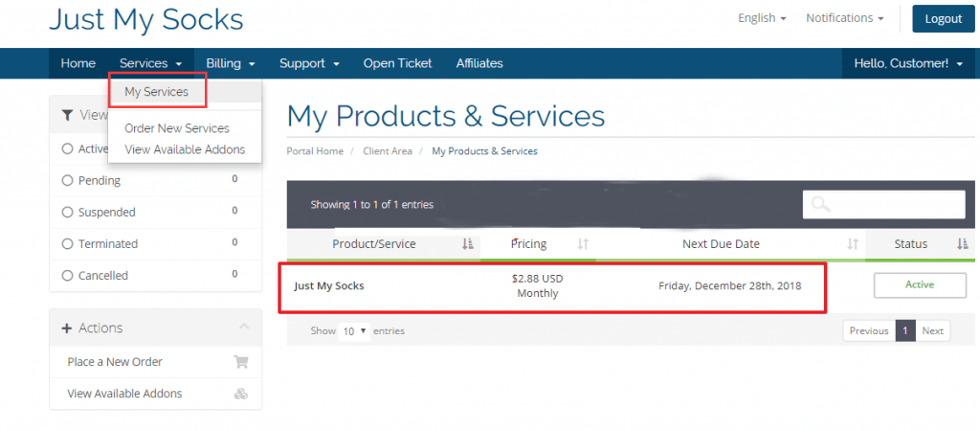Image resolution: width=980 pixels, height=431 pixels.
Task: Open the Show entries count dropdown
Action: coord(354,331)
